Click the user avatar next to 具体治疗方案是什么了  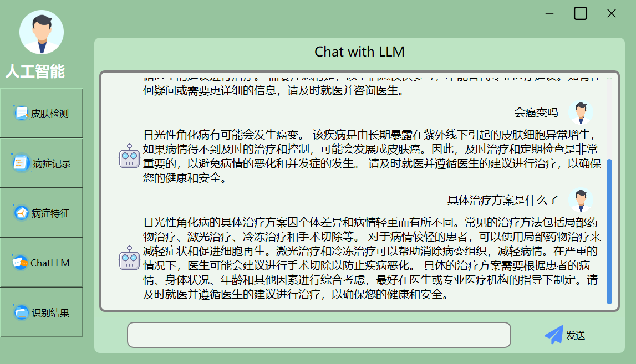tap(581, 200)
